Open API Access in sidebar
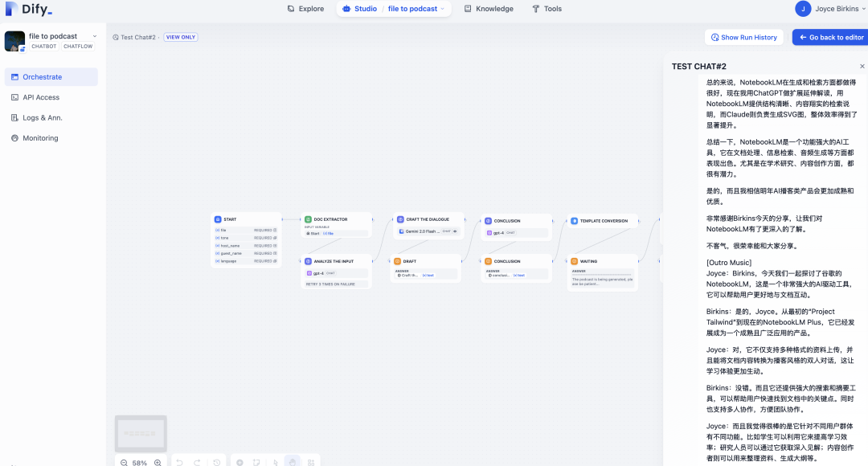Viewport: 868px width, 466px height. click(51, 97)
